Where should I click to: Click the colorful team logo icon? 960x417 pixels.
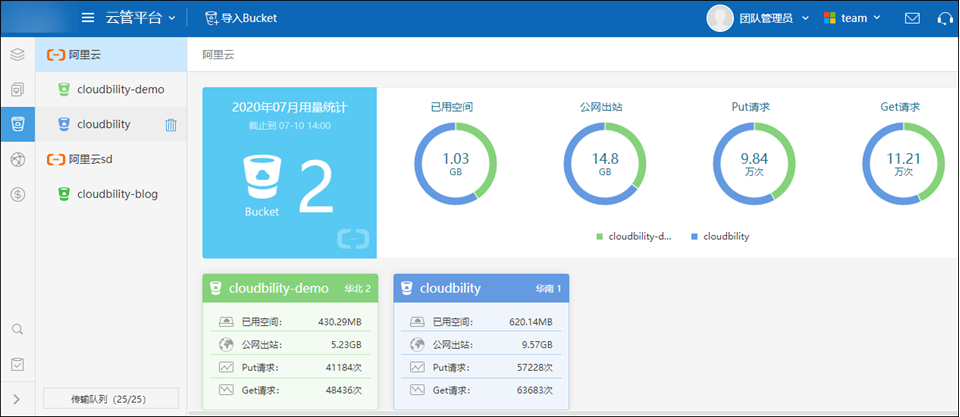click(x=830, y=18)
